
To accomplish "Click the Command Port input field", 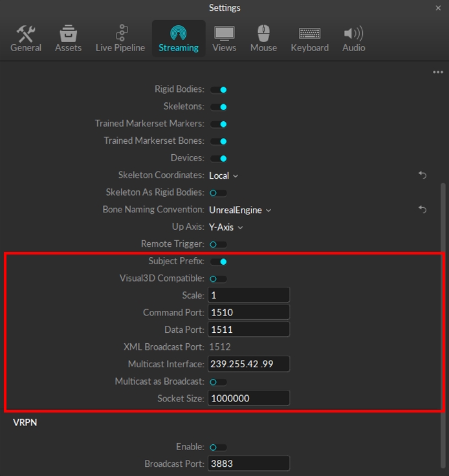I will [x=248, y=312].
